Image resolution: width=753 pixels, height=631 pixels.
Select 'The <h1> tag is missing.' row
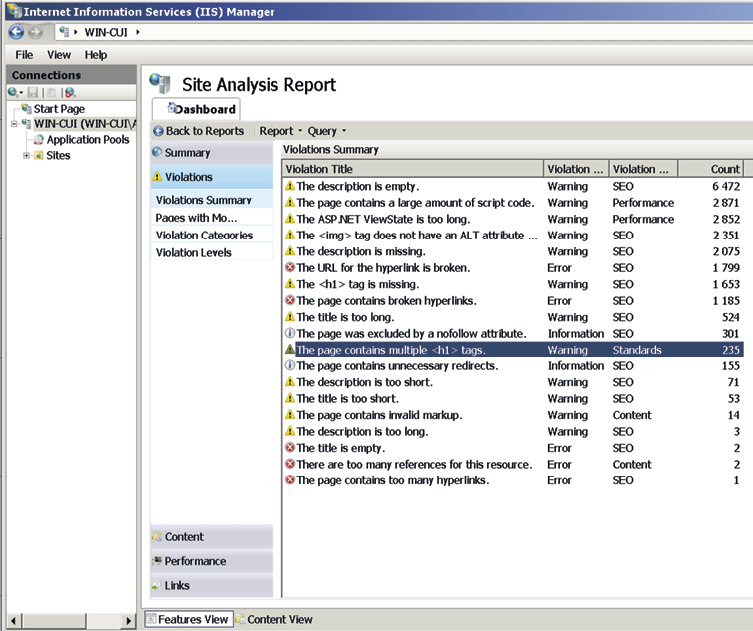pyautogui.click(x=513, y=284)
